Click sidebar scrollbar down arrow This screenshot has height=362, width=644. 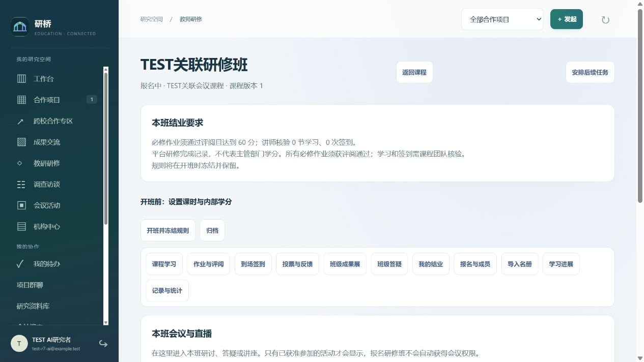(x=106, y=322)
